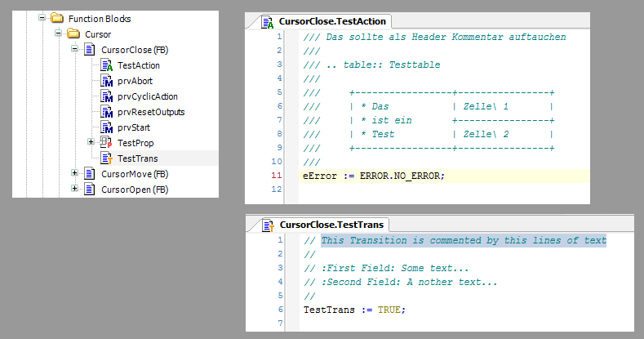Click the prvCyclicAction method icon
This screenshot has width=644, height=339.
(x=106, y=96)
